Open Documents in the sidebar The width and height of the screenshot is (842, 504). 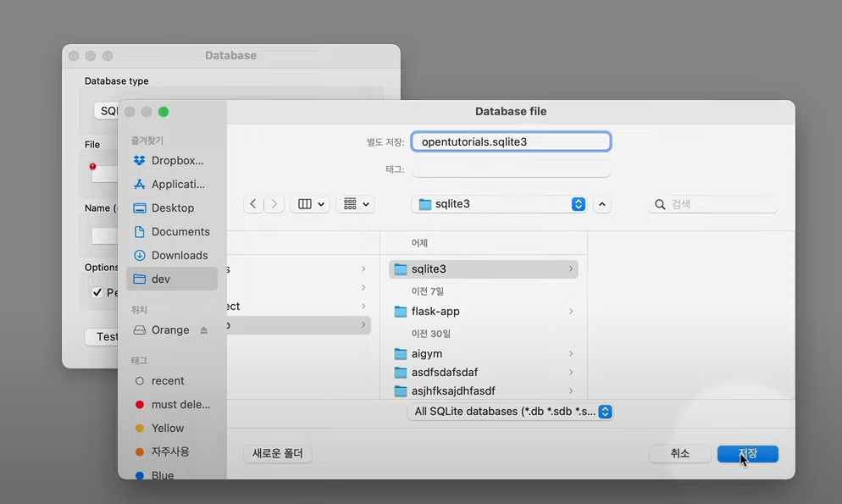(172, 231)
